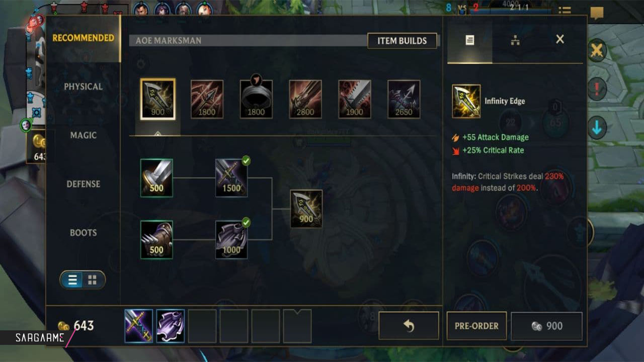Open the Magic items category
Viewport: 644px width, 362px height.
(83, 135)
